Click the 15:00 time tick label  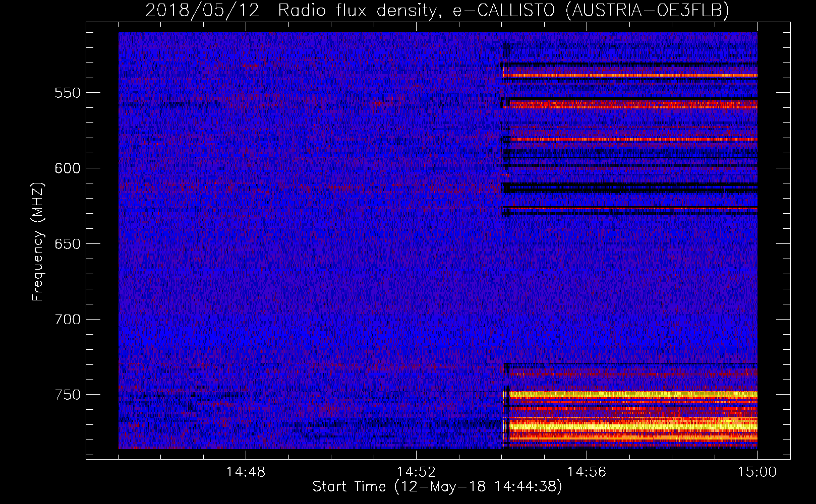coord(757,473)
